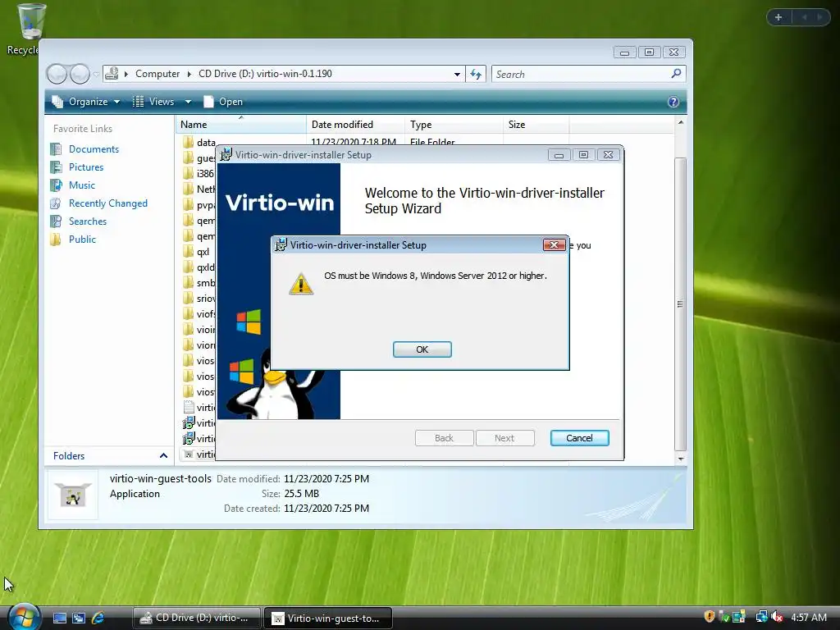Open recent pages dropdown beside nav arrows

pos(96,74)
